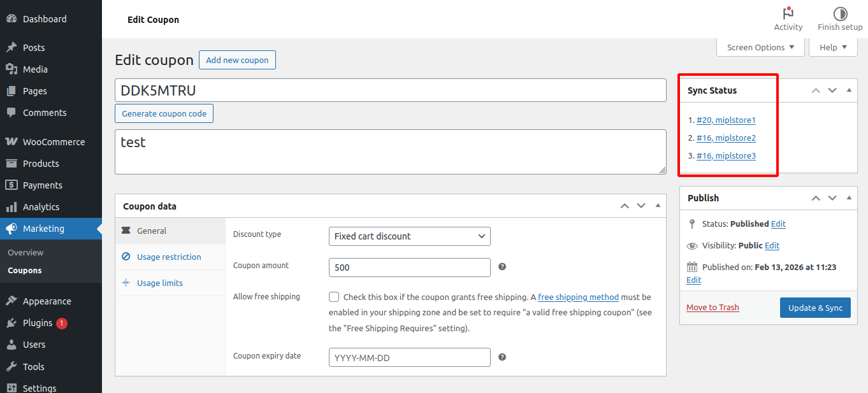Move the Publish panel down
The height and width of the screenshot is (393, 868).
tap(832, 198)
